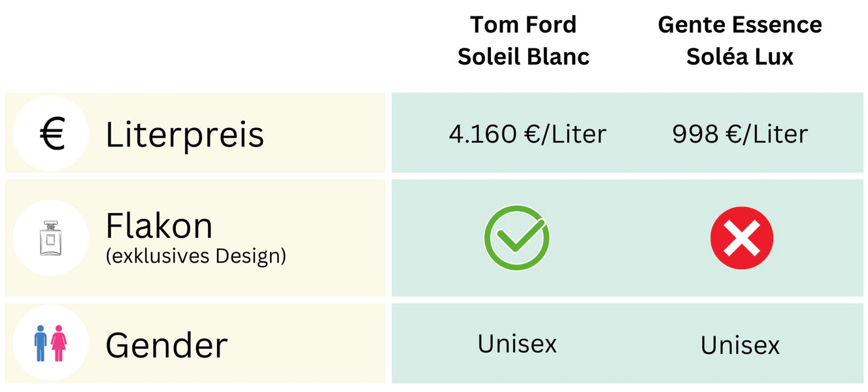868x392 pixels.
Task: Click the Gender row label
Action: (x=167, y=344)
